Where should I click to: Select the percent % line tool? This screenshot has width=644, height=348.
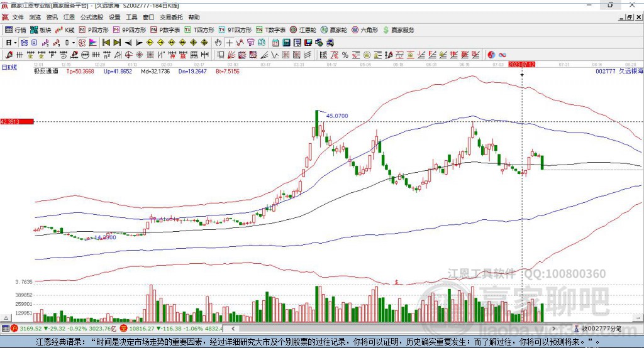pos(345,55)
